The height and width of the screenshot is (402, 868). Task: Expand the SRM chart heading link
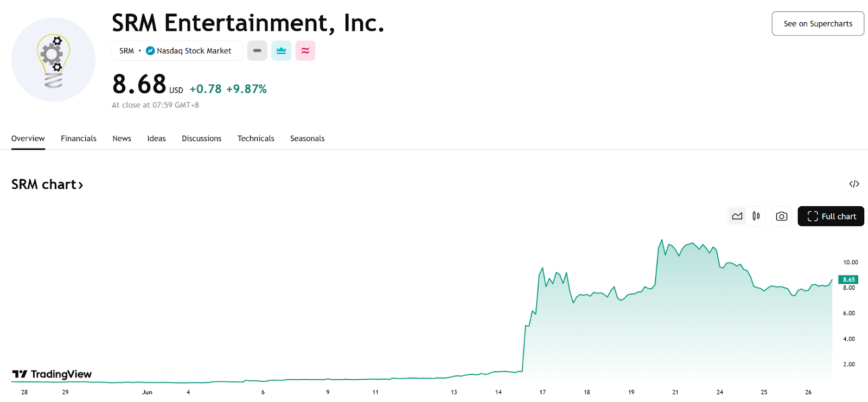(47, 184)
